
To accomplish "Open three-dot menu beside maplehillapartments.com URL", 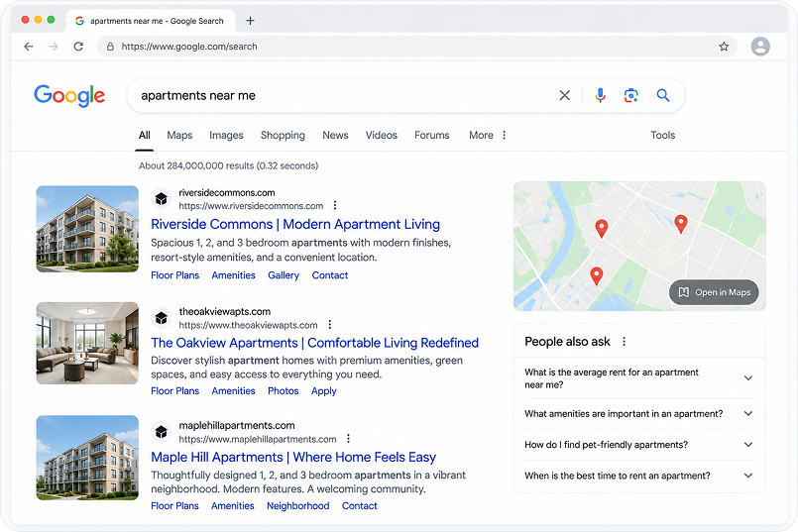I will 348,439.
